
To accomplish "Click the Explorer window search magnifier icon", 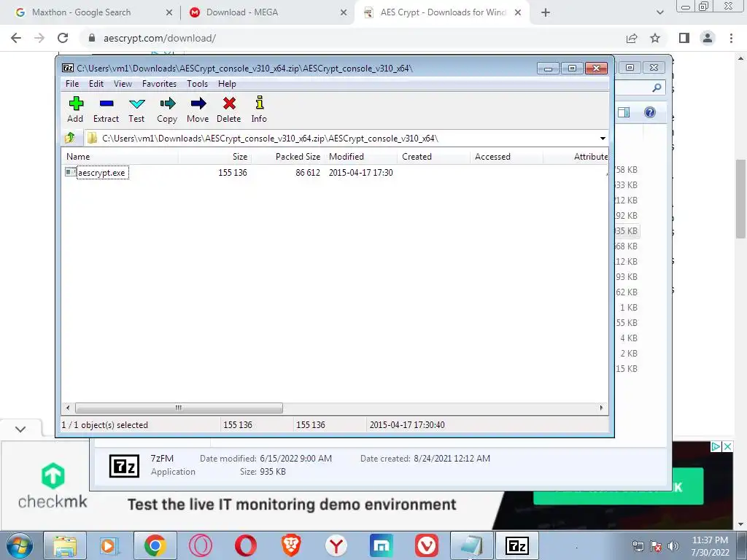I will point(657,87).
